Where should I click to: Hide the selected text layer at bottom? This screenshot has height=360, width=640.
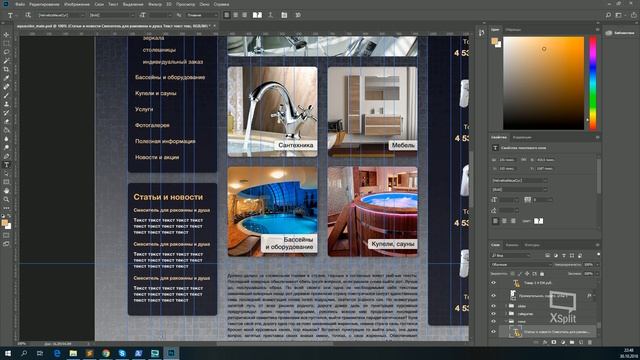pyautogui.click(x=493, y=332)
